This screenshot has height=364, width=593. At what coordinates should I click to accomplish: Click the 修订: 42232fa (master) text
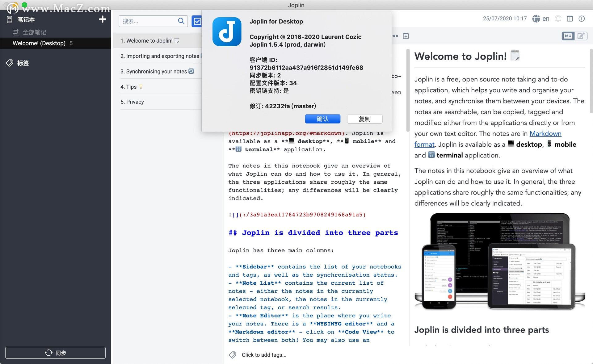283,106
